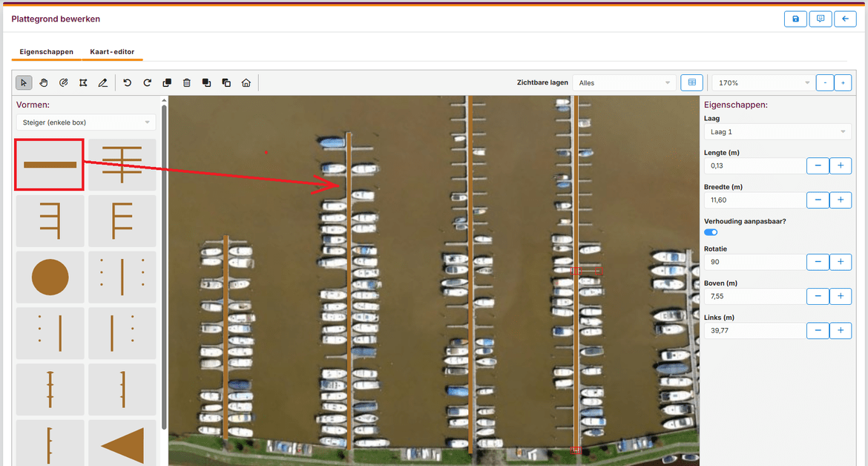Image resolution: width=868 pixels, height=466 pixels.
Task: Open the Laag 1 layer dropdown
Action: [x=777, y=132]
